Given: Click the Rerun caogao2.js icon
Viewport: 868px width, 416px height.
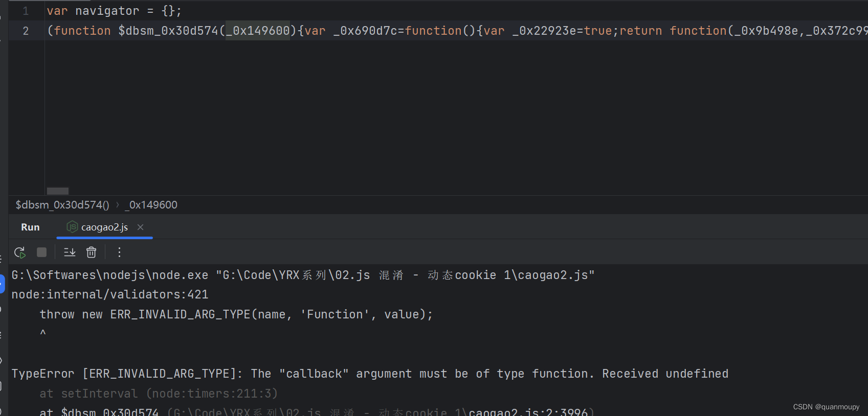Looking at the screenshot, I should click(20, 252).
